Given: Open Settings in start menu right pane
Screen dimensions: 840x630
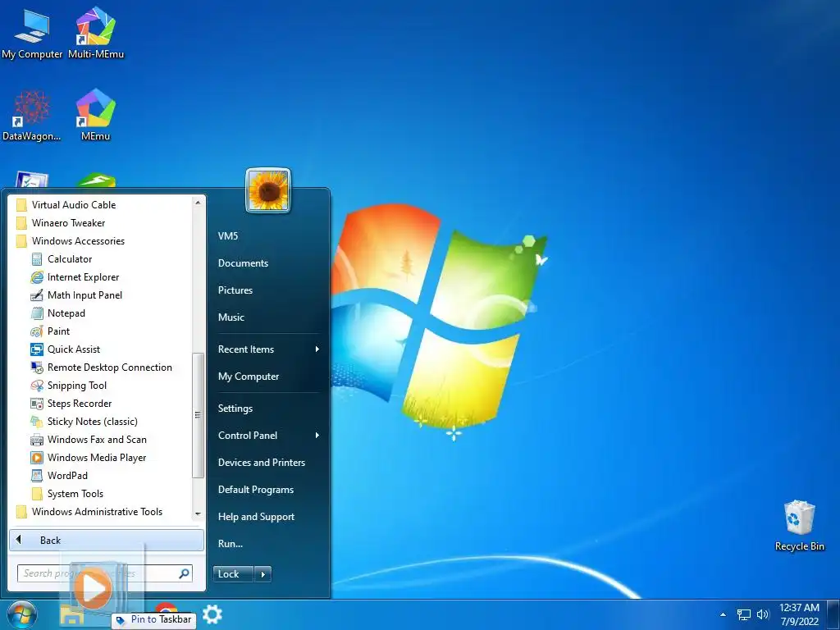Looking at the screenshot, I should (235, 409).
